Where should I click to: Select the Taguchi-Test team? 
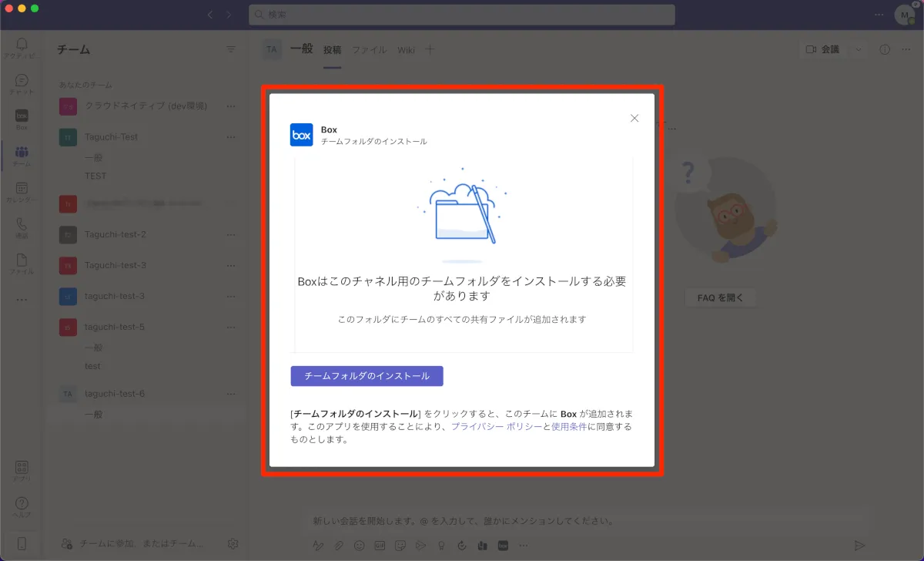coord(112,137)
